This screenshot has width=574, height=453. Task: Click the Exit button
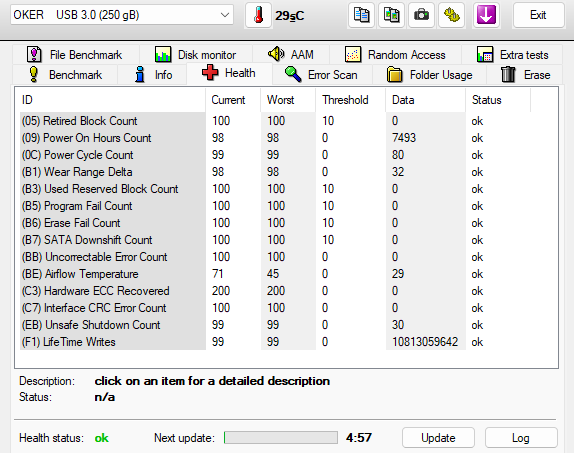[x=538, y=15]
